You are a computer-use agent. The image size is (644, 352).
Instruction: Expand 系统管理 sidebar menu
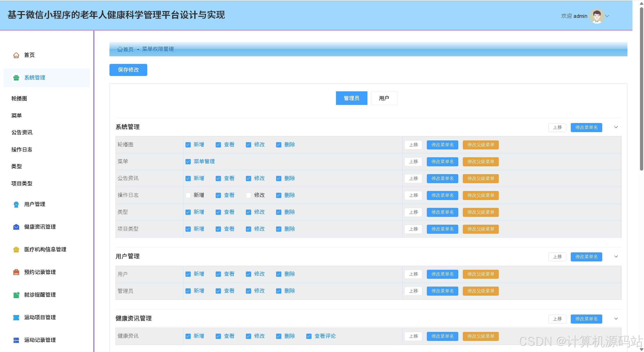click(47, 78)
